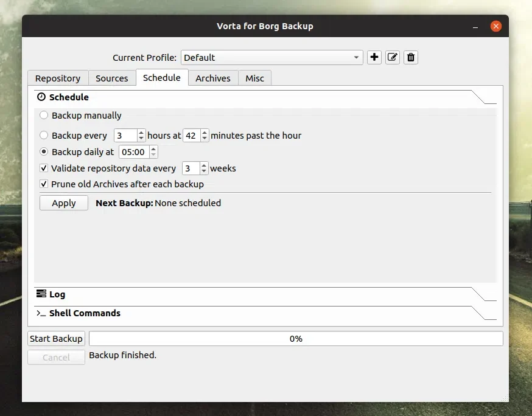This screenshot has width=532, height=416.
Task: Close the Vorta window
Action: point(496,26)
